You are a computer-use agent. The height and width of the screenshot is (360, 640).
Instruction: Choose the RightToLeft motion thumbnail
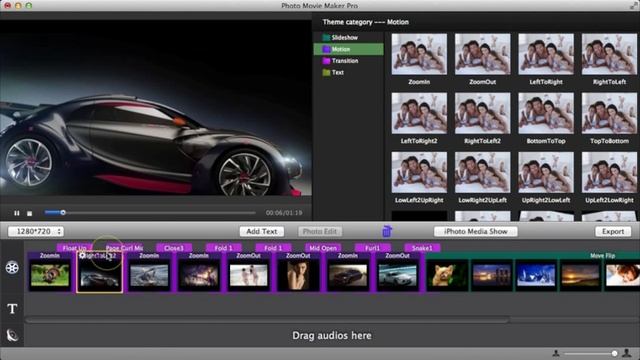(609, 54)
